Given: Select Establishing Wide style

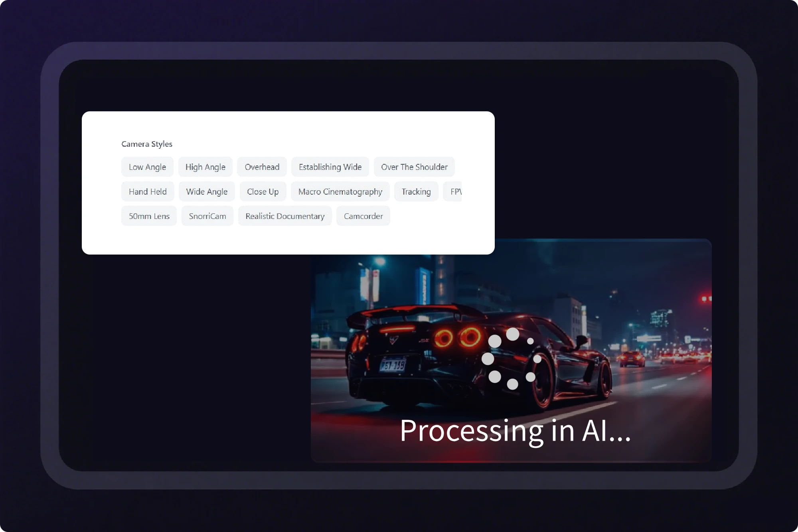Looking at the screenshot, I should click(330, 167).
